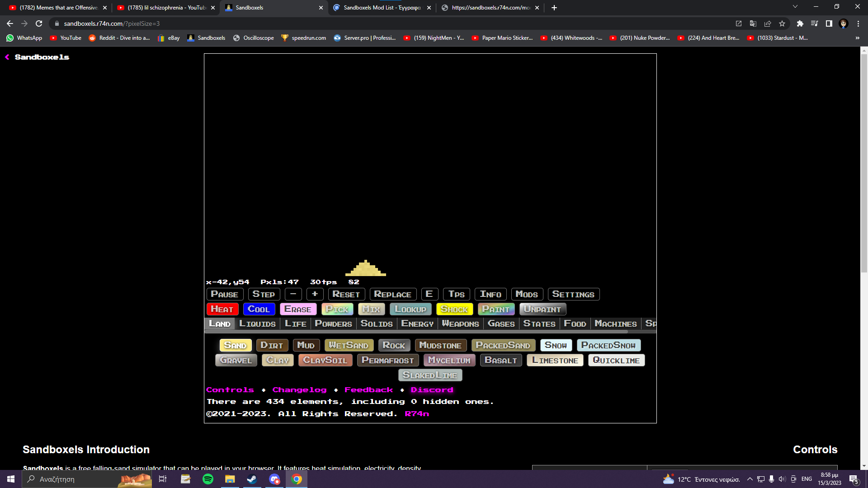Toggle Pause on the simulation
This screenshot has height=488, width=868.
pos(225,294)
